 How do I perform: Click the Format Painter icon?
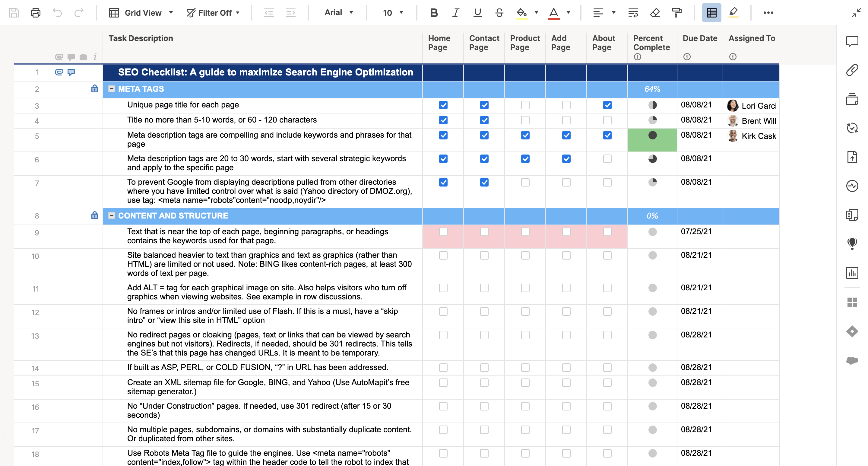(x=676, y=13)
